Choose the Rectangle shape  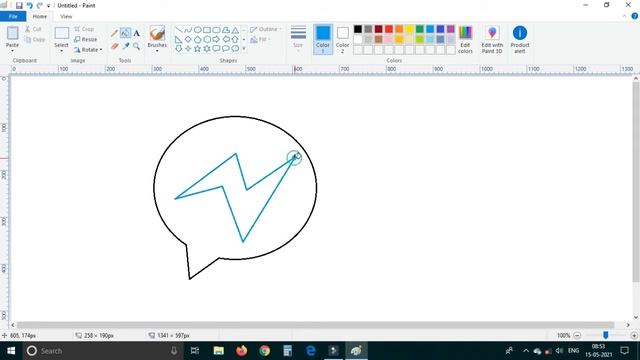coord(207,30)
